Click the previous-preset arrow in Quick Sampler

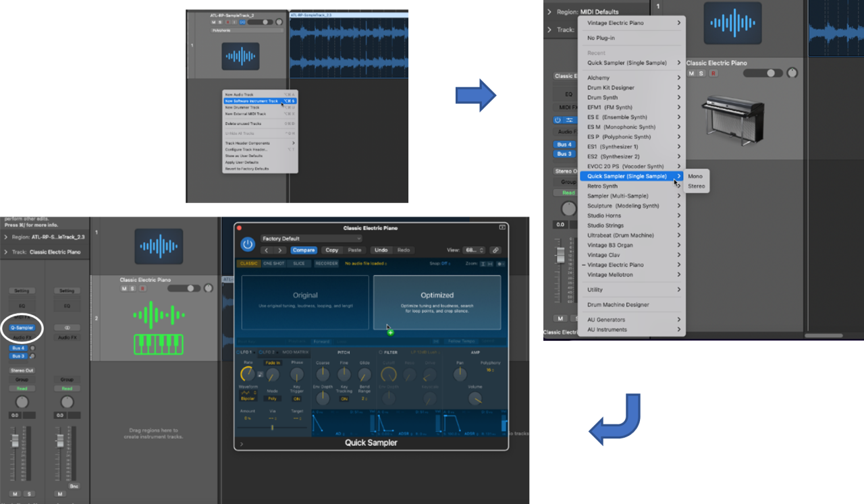coord(266,250)
